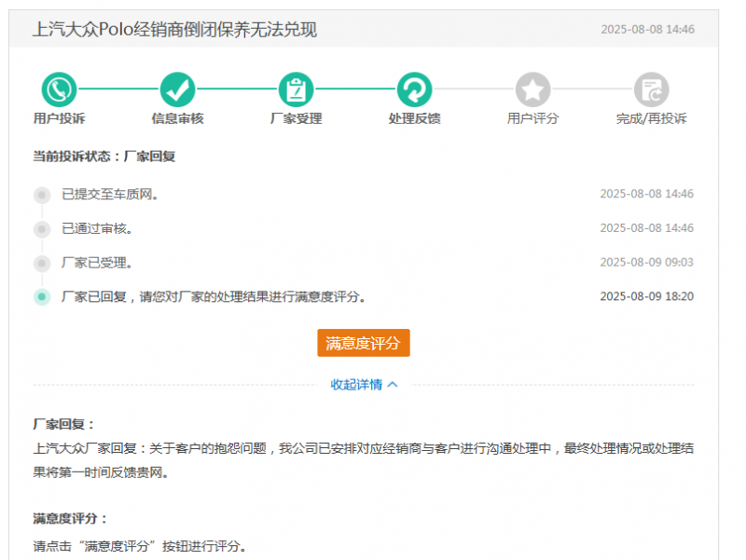Click the 已通过审核。 log entry
This screenshot has width=746, height=560.
[97, 229]
